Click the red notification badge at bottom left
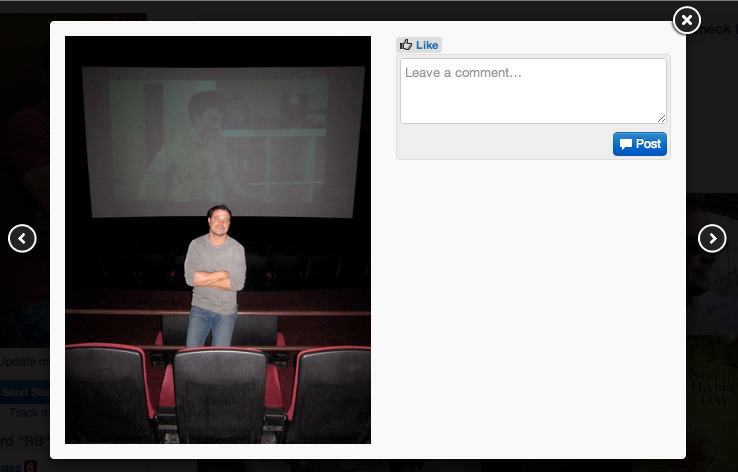Screen dimensions: 738x472 tap(30, 466)
